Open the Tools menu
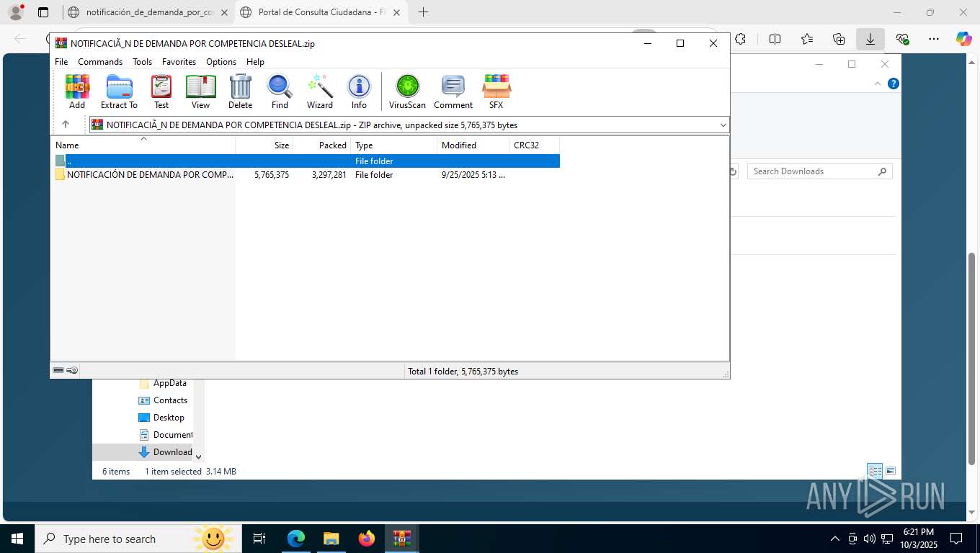Viewport: 980px width, 553px height. [142, 62]
